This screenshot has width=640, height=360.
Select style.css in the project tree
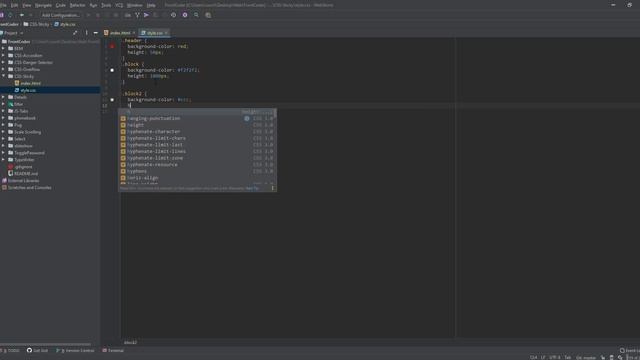click(50, 90)
